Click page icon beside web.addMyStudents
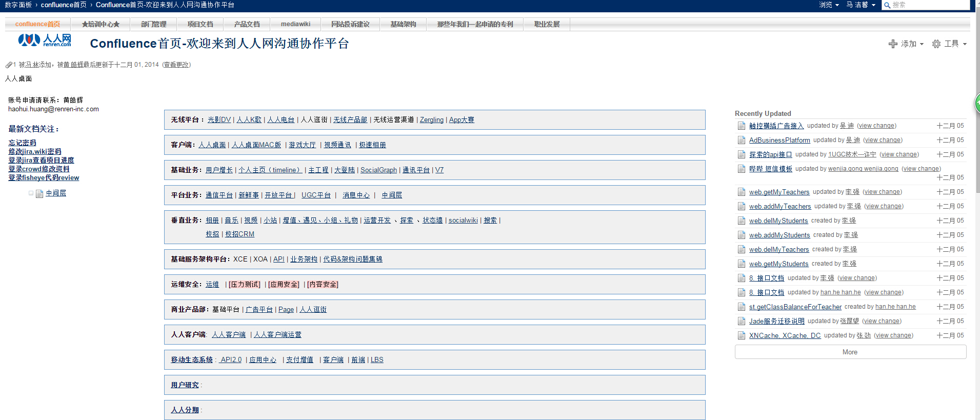 pos(741,235)
